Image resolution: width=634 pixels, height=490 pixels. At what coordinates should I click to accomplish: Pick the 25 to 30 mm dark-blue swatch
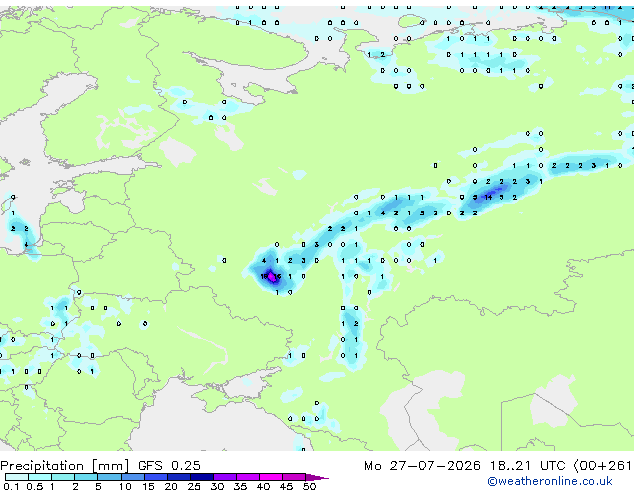(202, 477)
